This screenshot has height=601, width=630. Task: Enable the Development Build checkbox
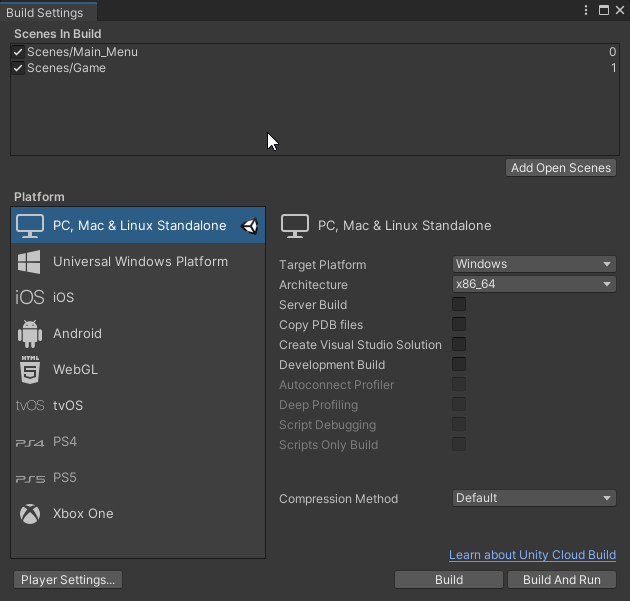(459, 364)
